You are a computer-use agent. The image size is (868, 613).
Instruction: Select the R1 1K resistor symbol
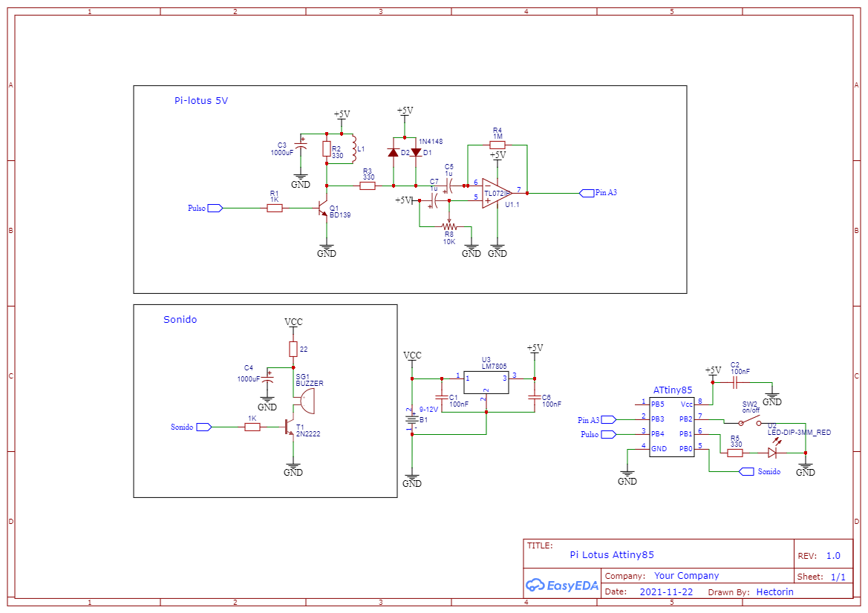click(275, 208)
